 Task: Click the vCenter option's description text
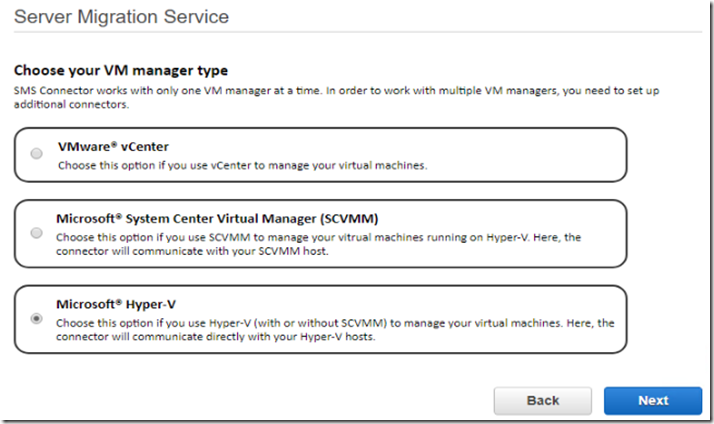tap(243, 165)
